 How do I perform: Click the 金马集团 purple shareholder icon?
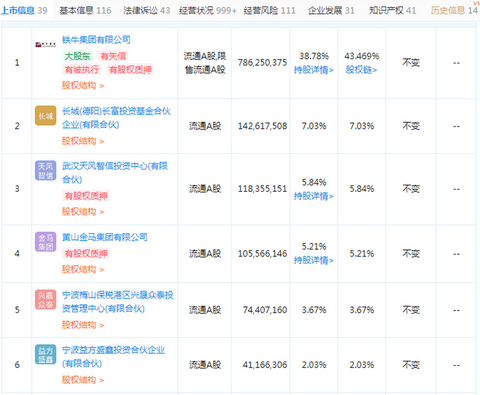[x=46, y=242]
